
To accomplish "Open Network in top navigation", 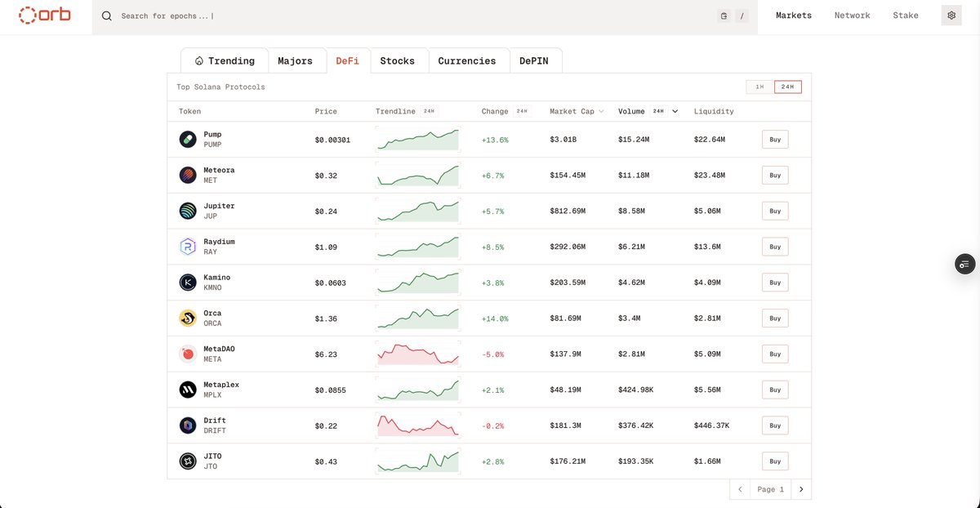I will click(852, 16).
